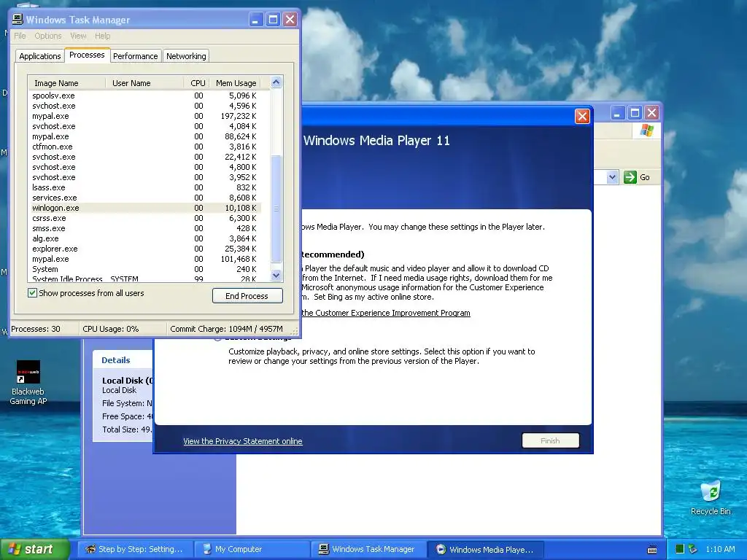Screen dimensions: 747x560
Task: Select the services.exe process row
Action: coord(144,197)
